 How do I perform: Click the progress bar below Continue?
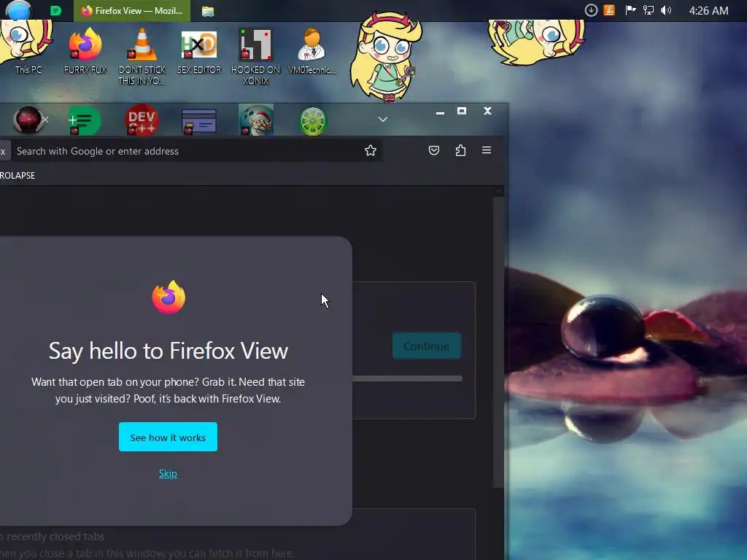(407, 378)
